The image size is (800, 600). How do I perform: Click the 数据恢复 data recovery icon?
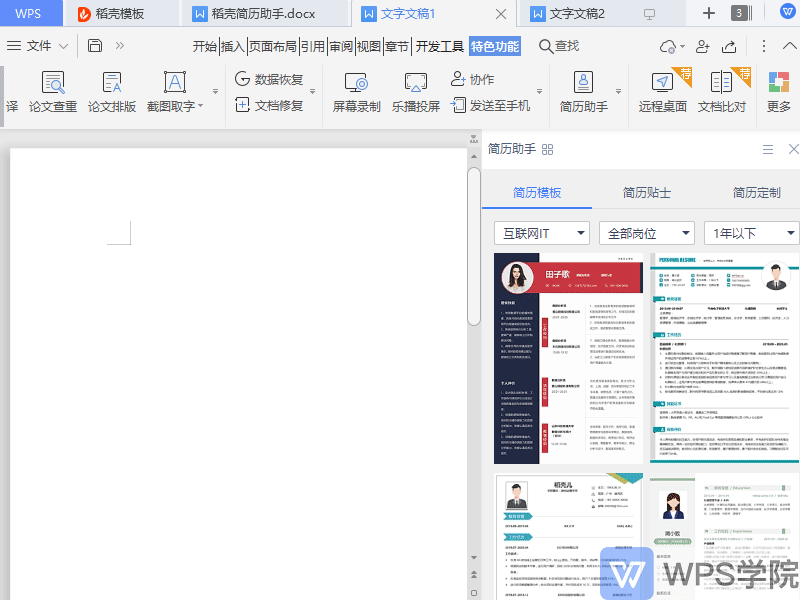(x=242, y=79)
